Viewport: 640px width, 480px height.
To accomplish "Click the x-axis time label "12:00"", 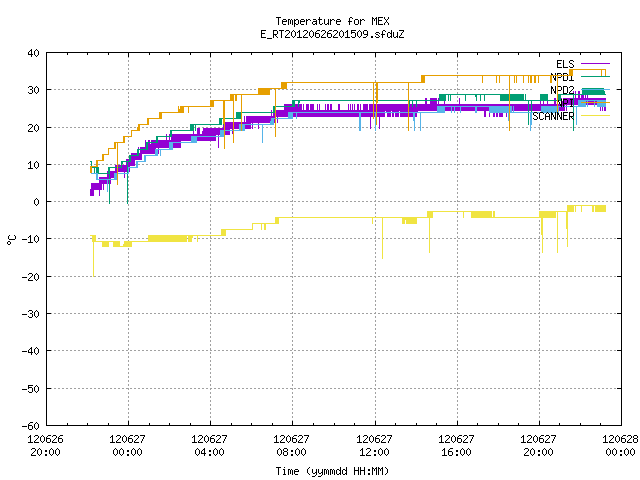I will pyautogui.click(x=374, y=452).
